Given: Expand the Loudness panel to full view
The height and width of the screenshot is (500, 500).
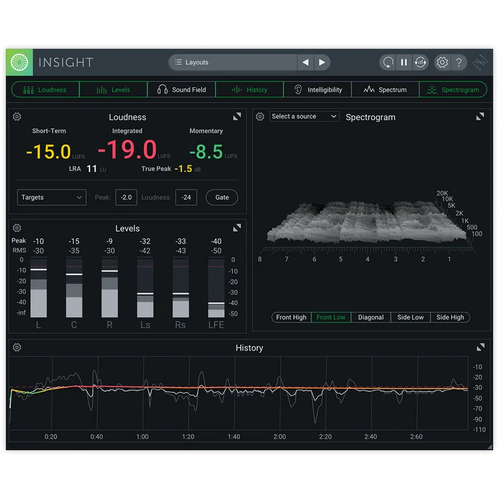Looking at the screenshot, I should (237, 116).
